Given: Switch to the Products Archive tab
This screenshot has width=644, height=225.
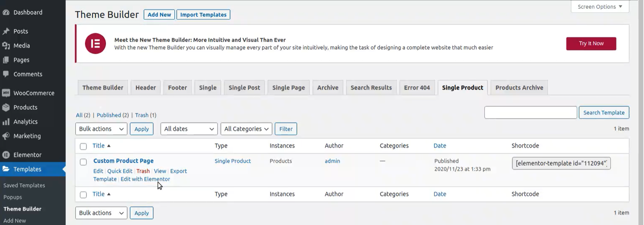Looking at the screenshot, I should [519, 88].
